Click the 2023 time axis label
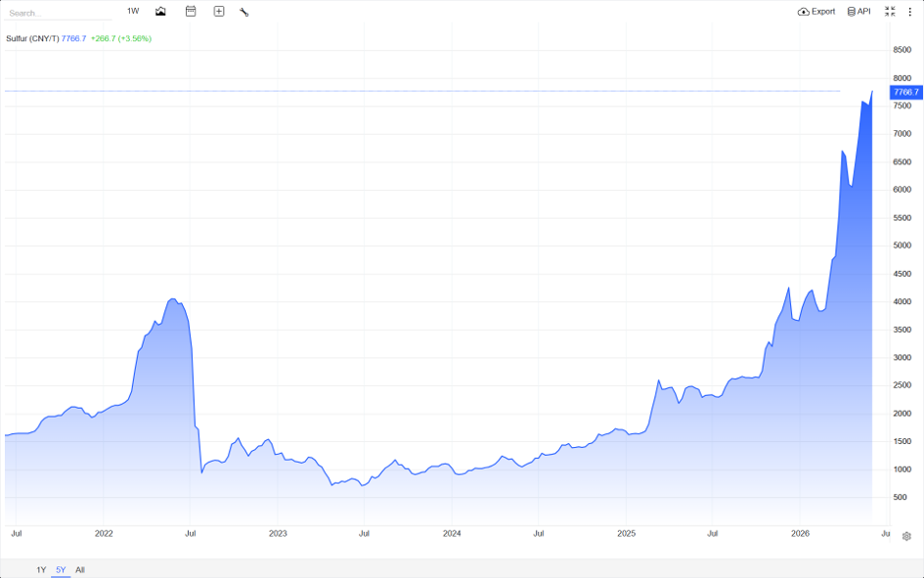 click(x=278, y=533)
